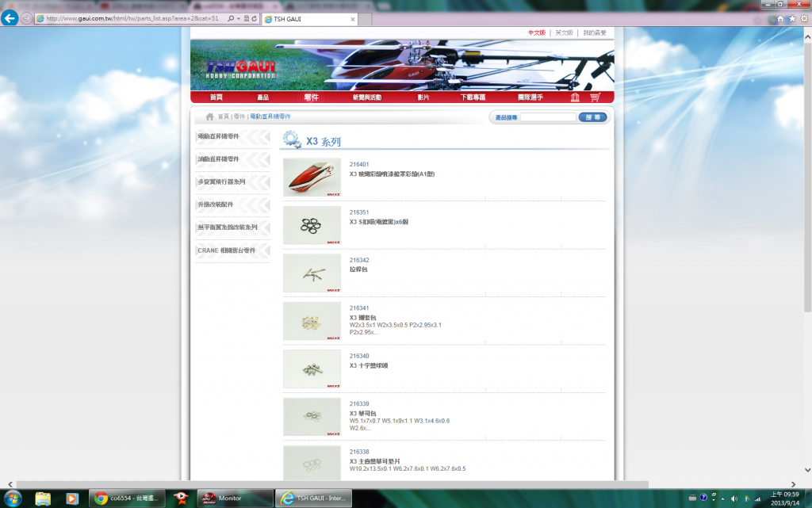The height and width of the screenshot is (508, 812).
Task: Click part number 216401
Action: click(359, 165)
